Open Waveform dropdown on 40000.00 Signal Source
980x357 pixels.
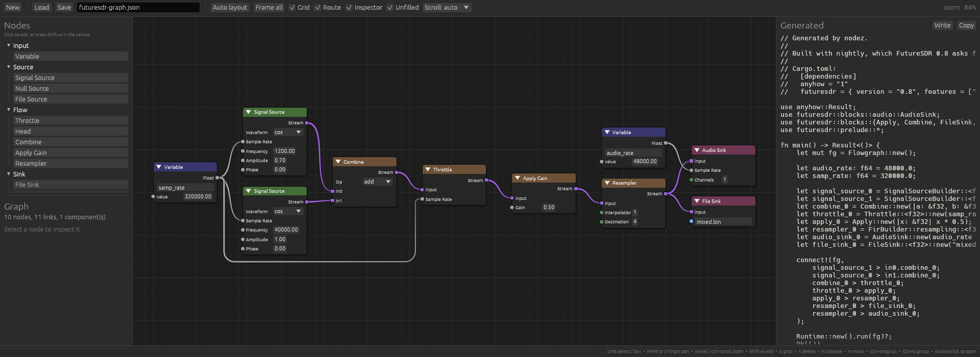point(288,211)
